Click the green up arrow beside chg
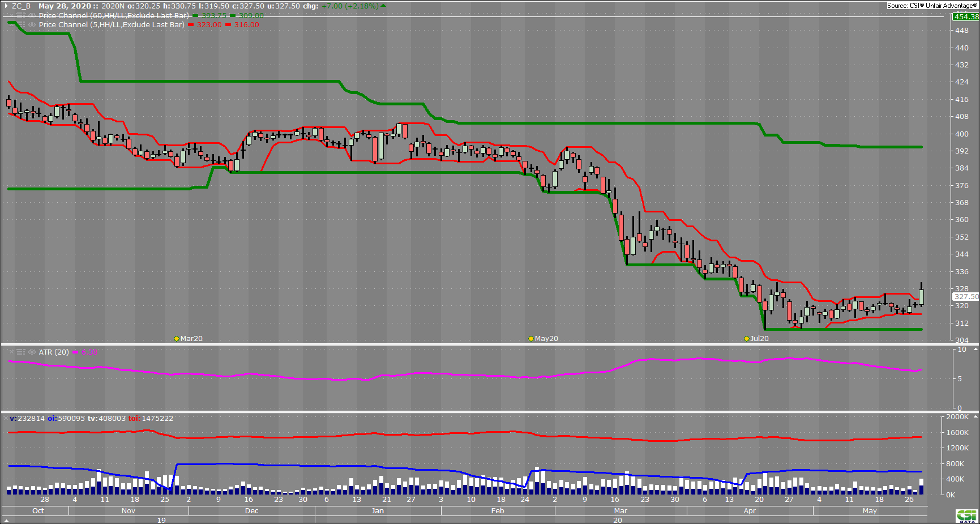Screen dimensions: 980x524 tap(383, 6)
